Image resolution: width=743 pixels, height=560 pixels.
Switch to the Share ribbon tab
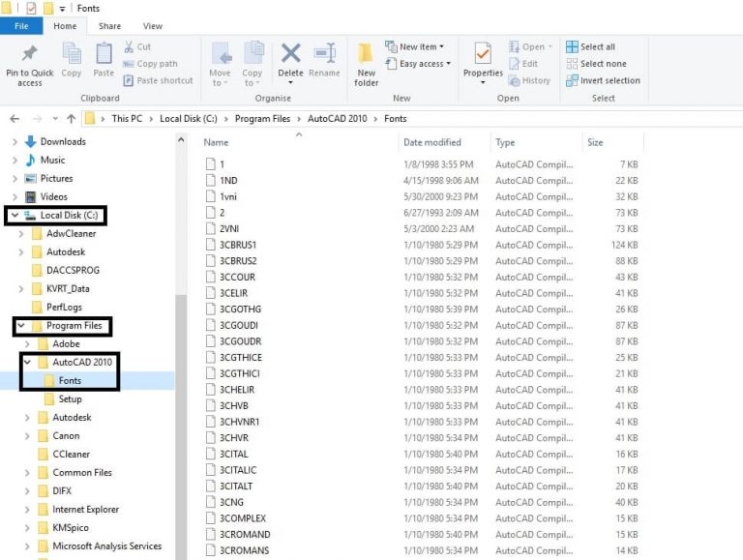pos(109,26)
